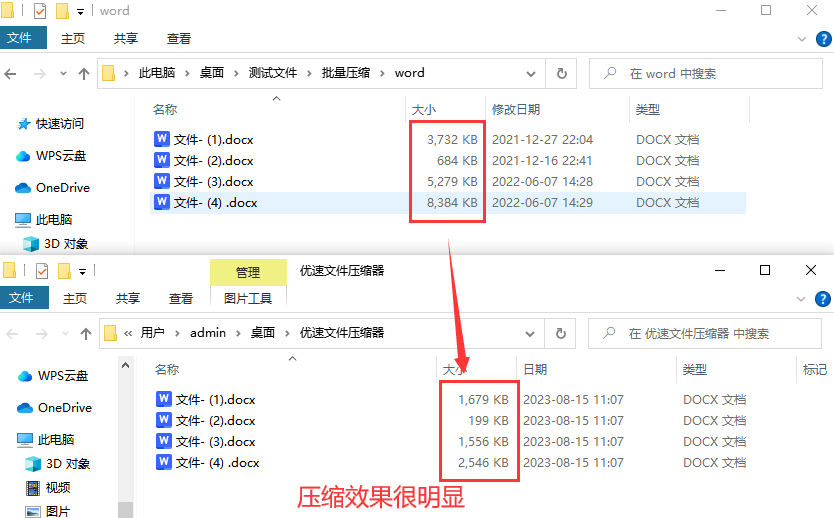The width and height of the screenshot is (834, 518).
Task: Go up one level in word window
Action: tap(84, 73)
